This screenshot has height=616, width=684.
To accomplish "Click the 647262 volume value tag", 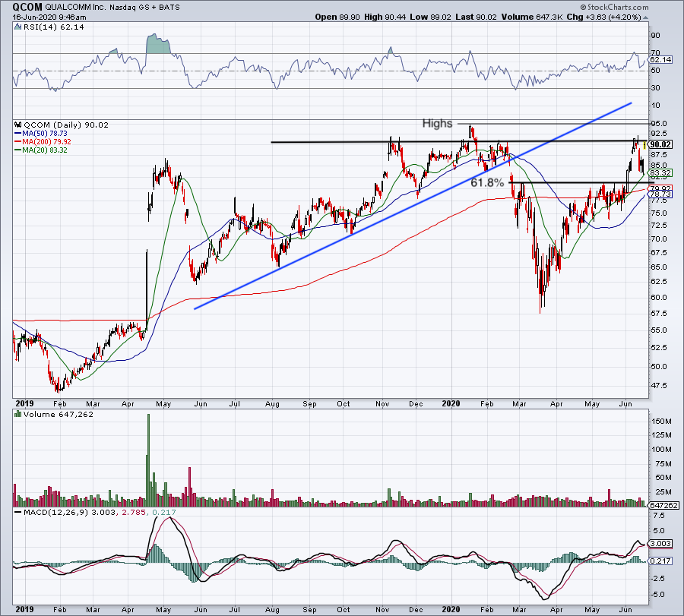I will [x=663, y=505].
